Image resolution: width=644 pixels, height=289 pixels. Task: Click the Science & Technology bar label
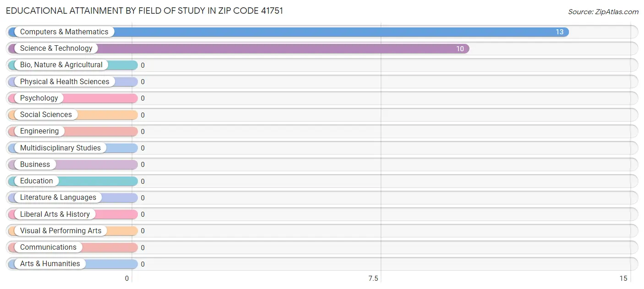(x=56, y=48)
